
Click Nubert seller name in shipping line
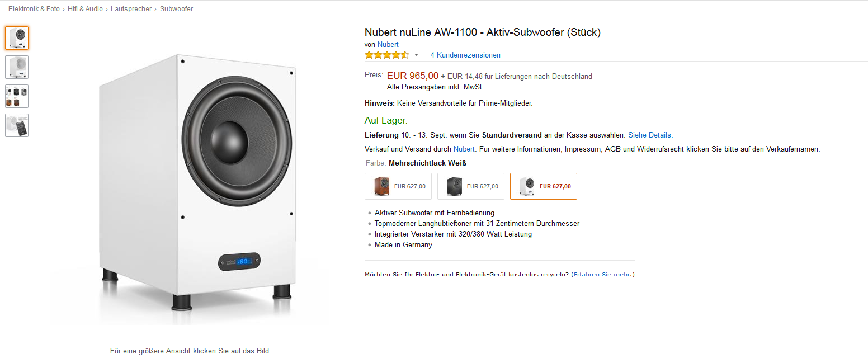pyautogui.click(x=464, y=149)
